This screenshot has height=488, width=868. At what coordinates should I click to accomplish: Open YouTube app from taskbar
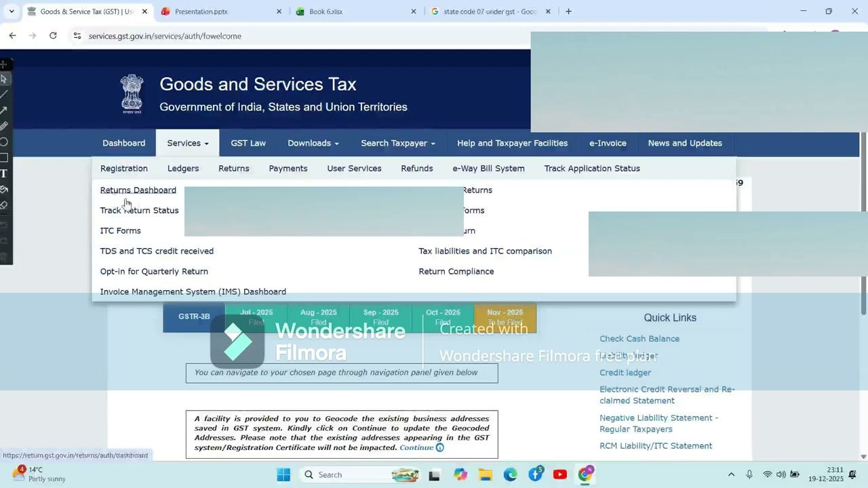(x=560, y=474)
